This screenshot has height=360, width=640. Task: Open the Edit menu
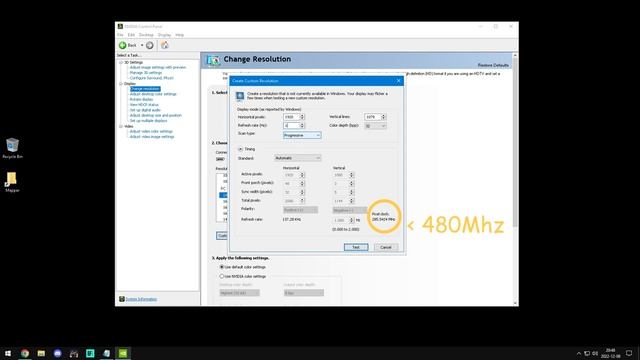click(x=131, y=35)
